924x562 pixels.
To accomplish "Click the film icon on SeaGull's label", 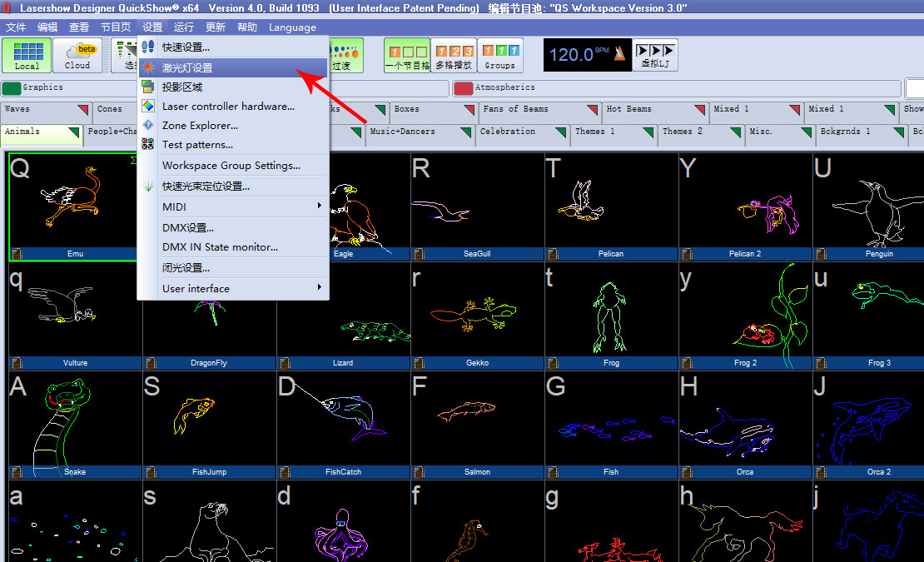I will tap(419, 254).
